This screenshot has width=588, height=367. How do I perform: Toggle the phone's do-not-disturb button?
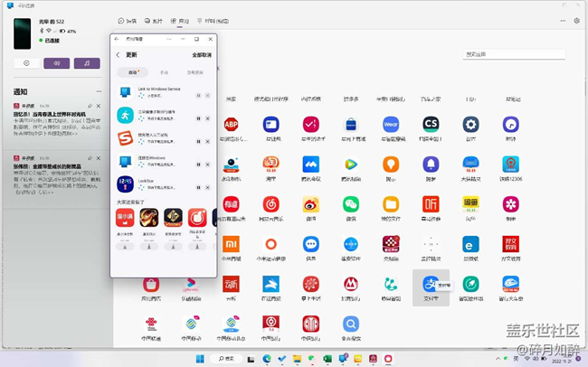26,63
